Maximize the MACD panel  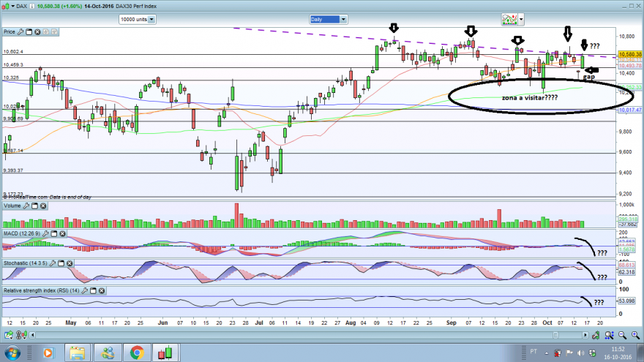tap(54, 233)
